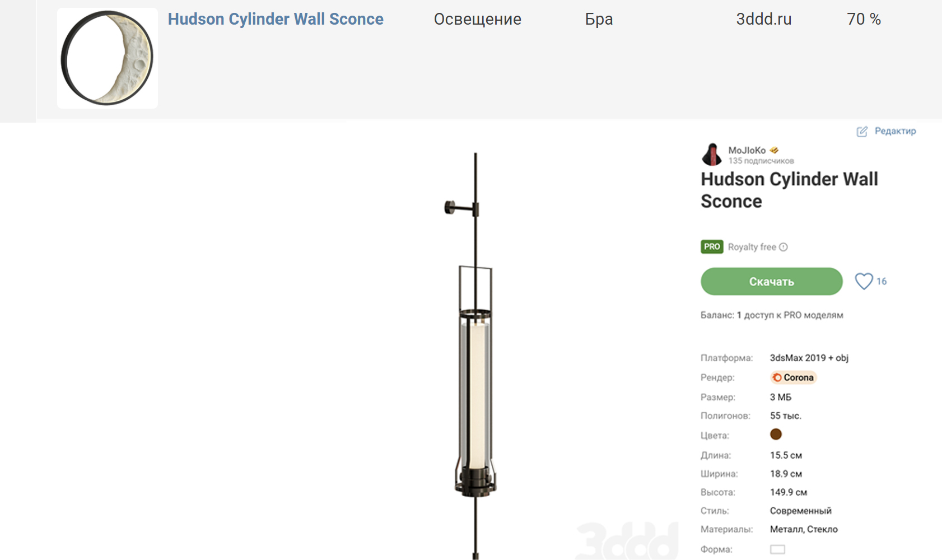Screen dimensions: 942x560
Task: Select the brown color swatch
Action: coord(776,434)
